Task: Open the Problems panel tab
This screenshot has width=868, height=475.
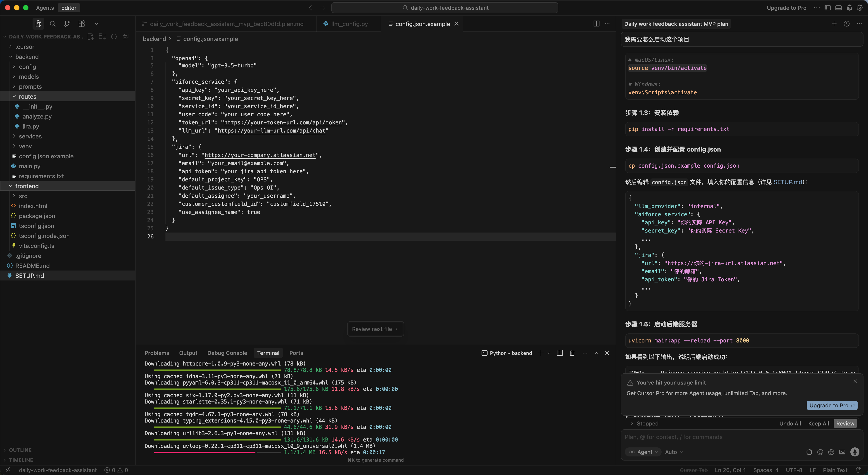Action: pos(157,353)
